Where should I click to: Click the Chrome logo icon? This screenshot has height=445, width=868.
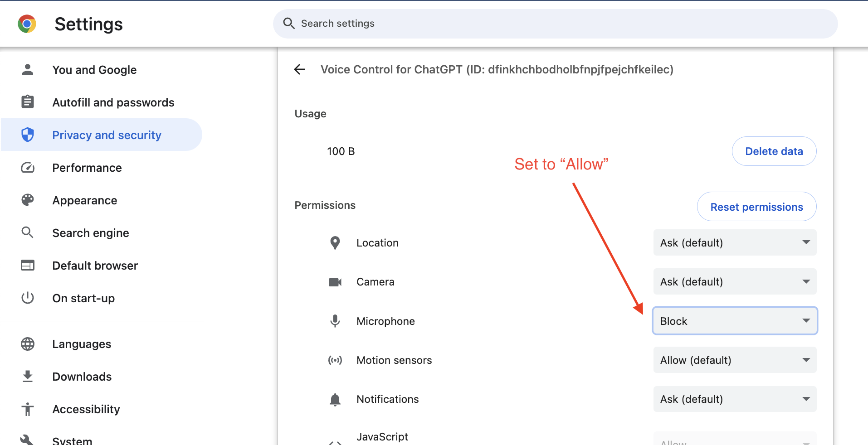coord(27,24)
